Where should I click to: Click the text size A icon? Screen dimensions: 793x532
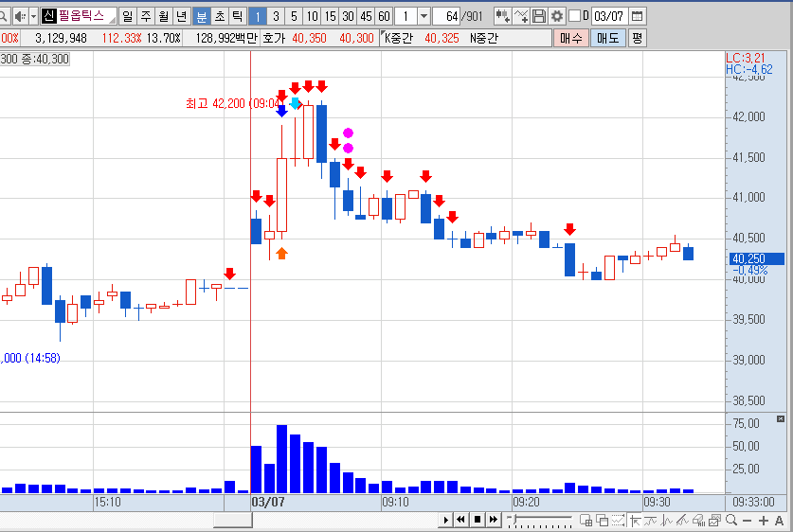click(x=779, y=520)
